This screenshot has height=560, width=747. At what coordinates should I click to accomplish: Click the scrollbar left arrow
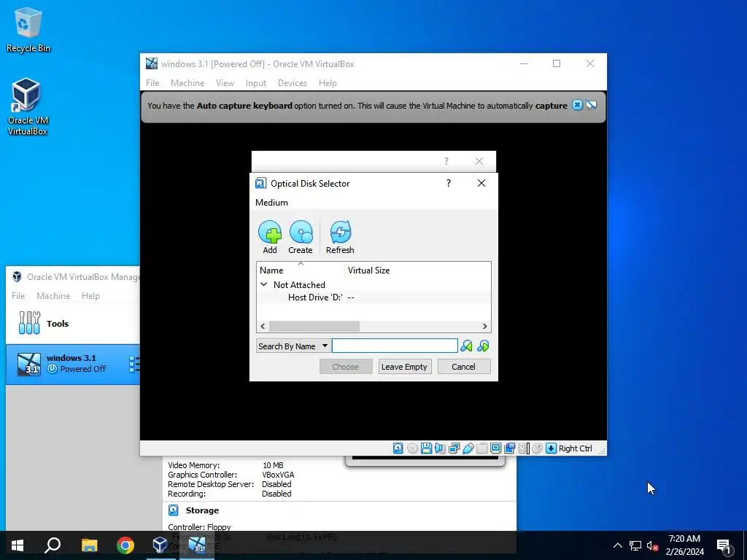pos(263,326)
